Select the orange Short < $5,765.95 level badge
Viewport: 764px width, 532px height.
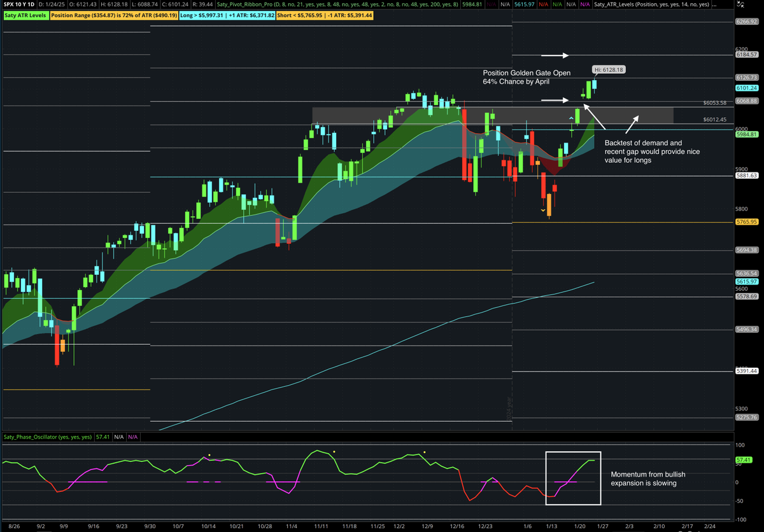click(323, 15)
